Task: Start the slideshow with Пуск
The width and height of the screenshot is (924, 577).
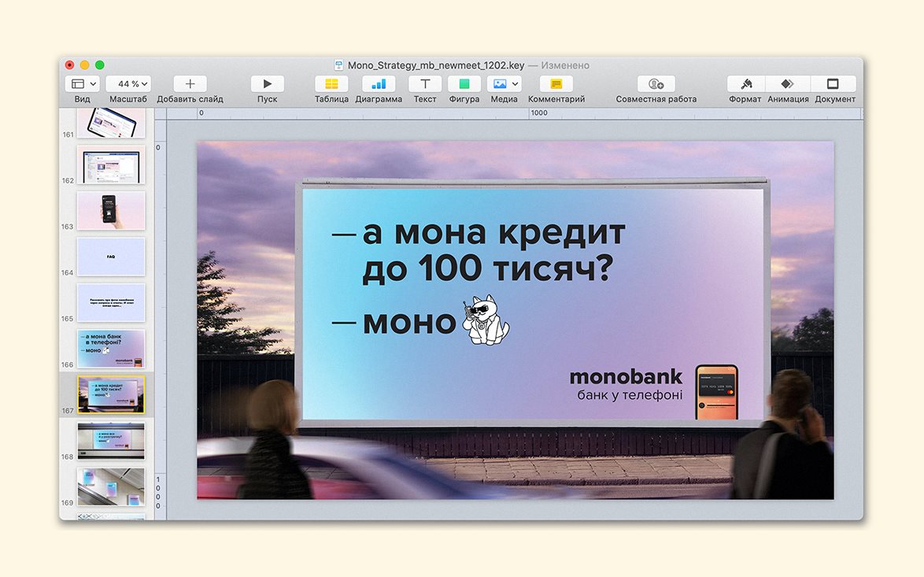Action: click(267, 83)
